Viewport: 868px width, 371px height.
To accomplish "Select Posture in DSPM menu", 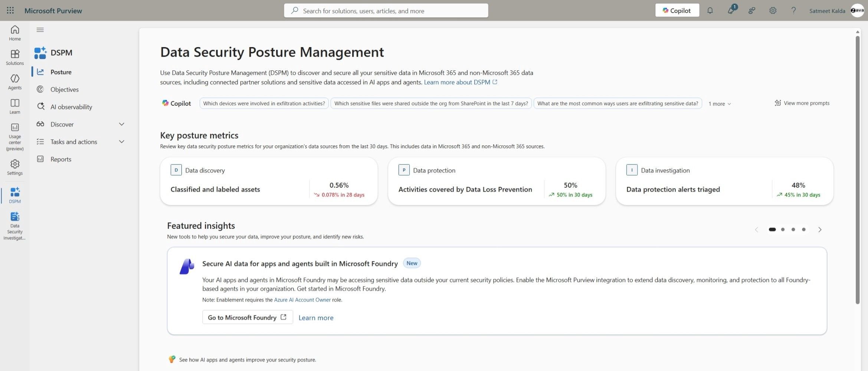I will [x=79, y=72].
